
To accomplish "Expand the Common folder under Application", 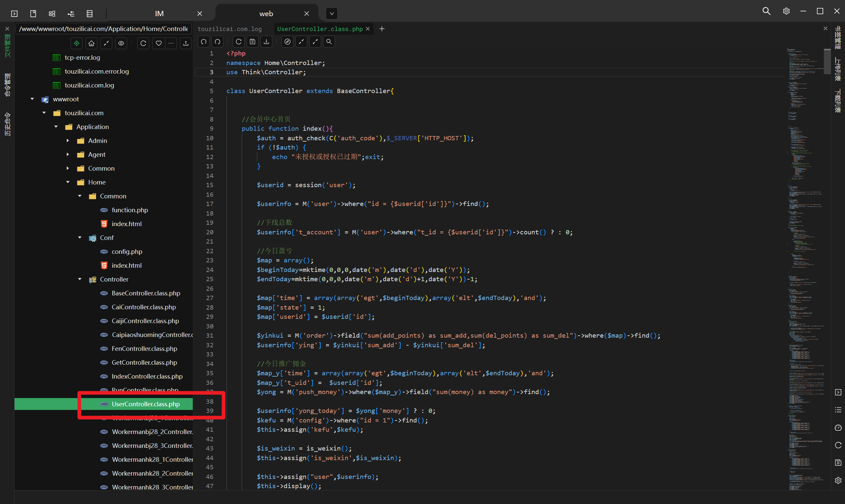I will [x=68, y=168].
